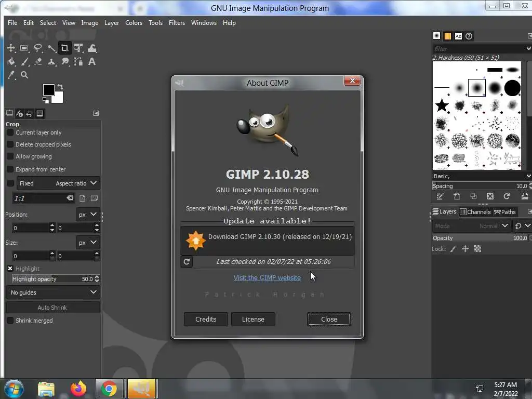532x399 pixels.
Task: Open the layer Mode Normal dropdown
Action: coord(472,226)
